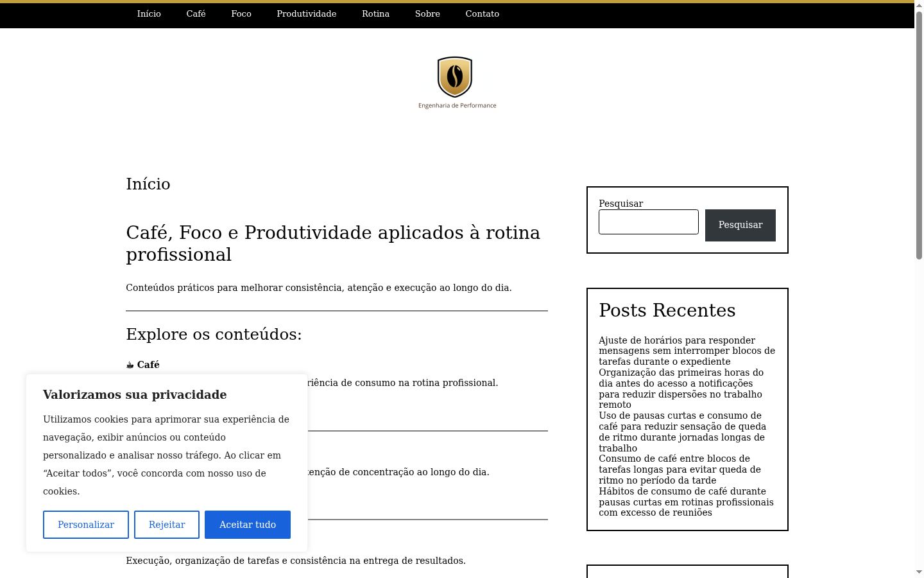
Task: Click the Posts Recentes heading
Action: pos(667,310)
